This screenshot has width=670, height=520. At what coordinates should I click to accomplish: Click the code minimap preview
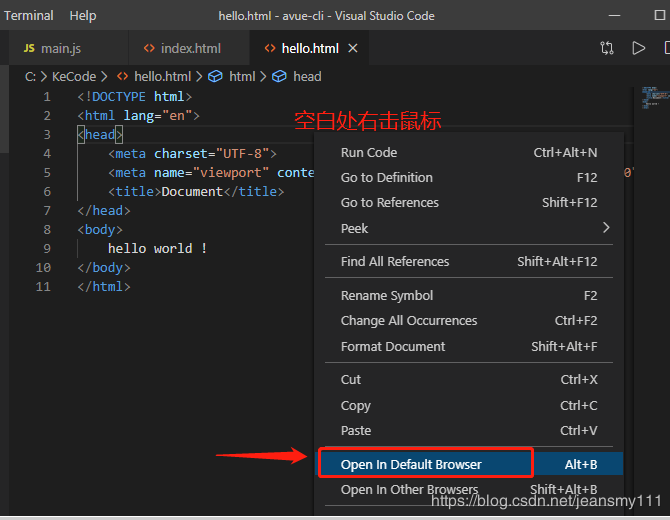pyautogui.click(x=651, y=98)
